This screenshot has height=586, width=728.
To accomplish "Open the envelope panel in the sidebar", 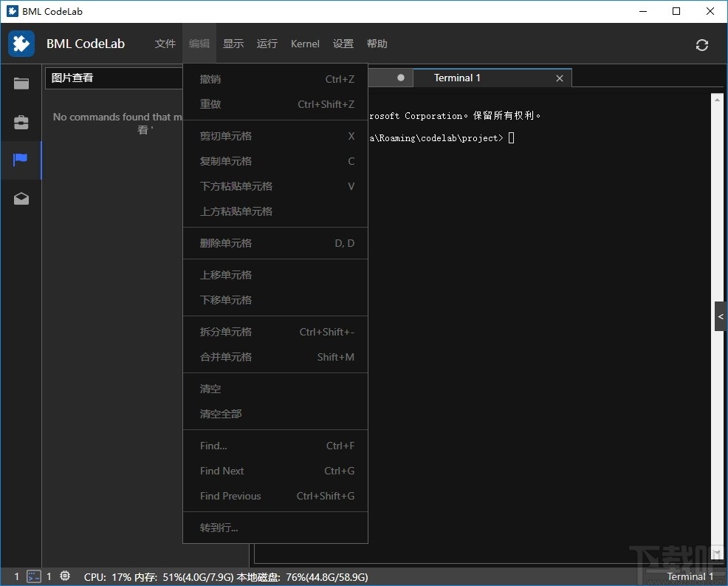I will click(x=21, y=198).
